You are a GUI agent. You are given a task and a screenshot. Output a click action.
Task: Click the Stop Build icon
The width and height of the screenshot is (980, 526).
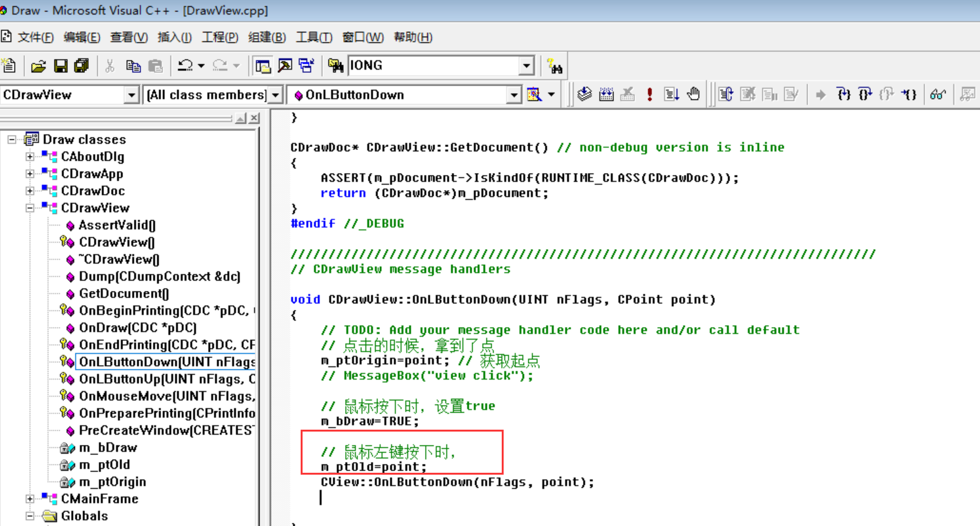pyautogui.click(x=628, y=94)
